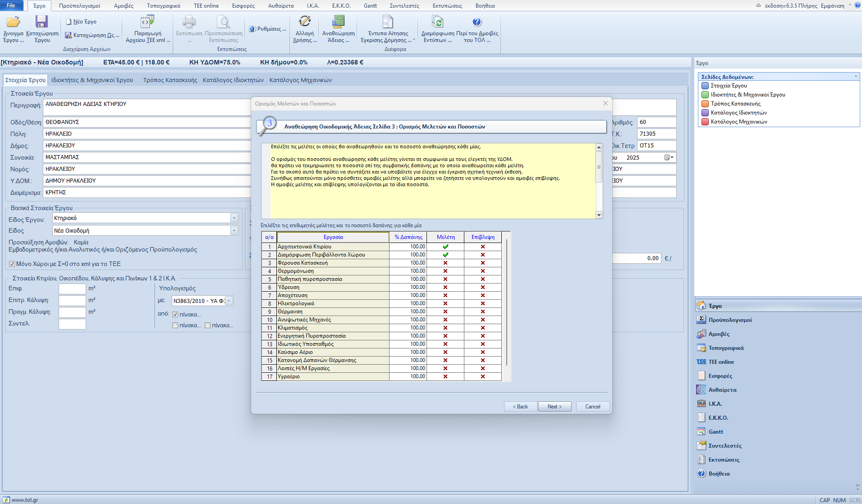Expand the Ν3863/2010 calculation dropdown
Image resolution: width=862 pixels, height=504 pixels.
[229, 301]
